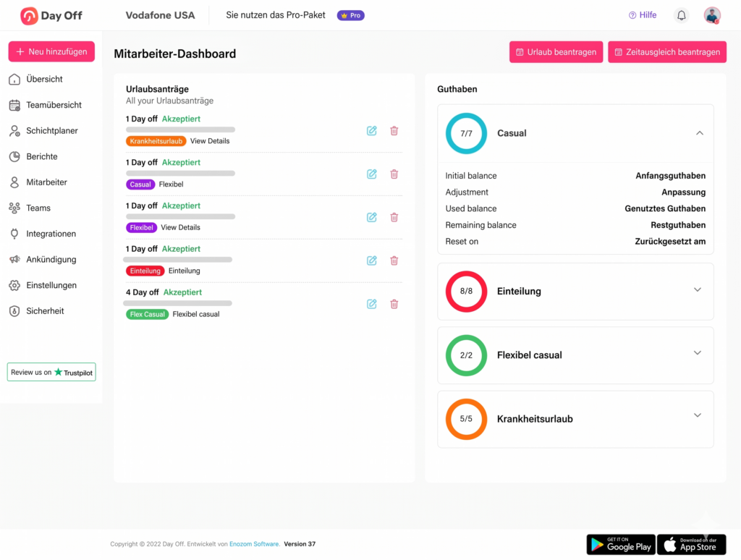
Task: Click the Google Play download badge
Action: [620, 544]
